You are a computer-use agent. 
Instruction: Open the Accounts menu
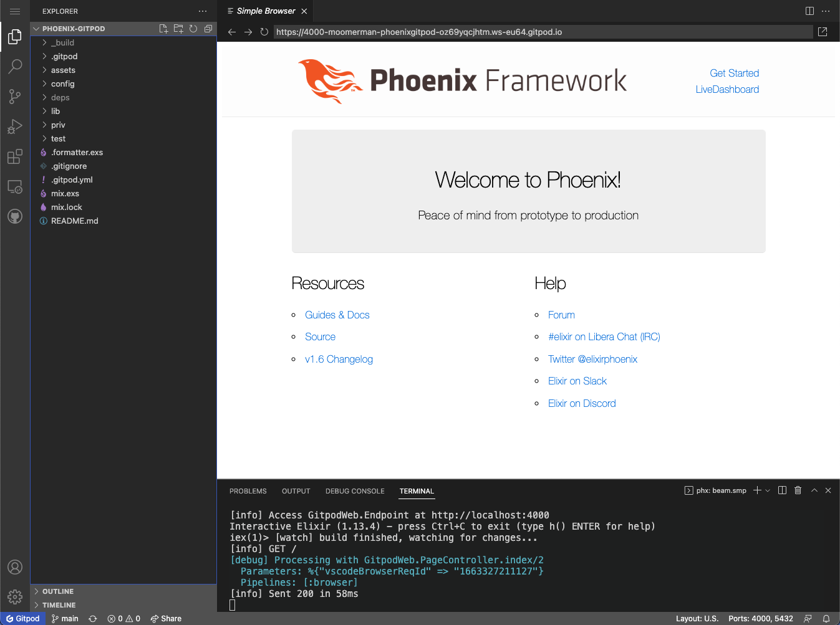point(15,567)
